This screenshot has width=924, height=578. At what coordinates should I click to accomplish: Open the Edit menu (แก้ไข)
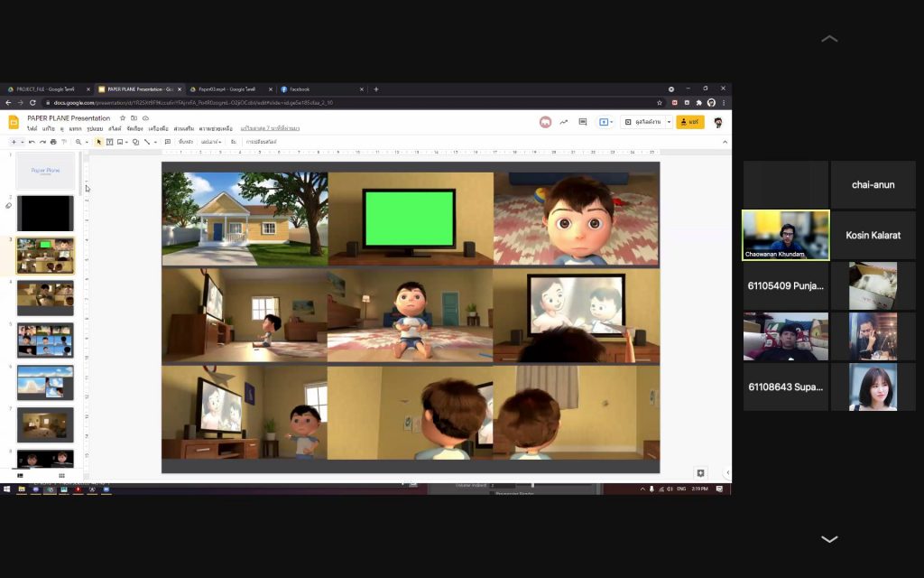[x=49, y=128]
